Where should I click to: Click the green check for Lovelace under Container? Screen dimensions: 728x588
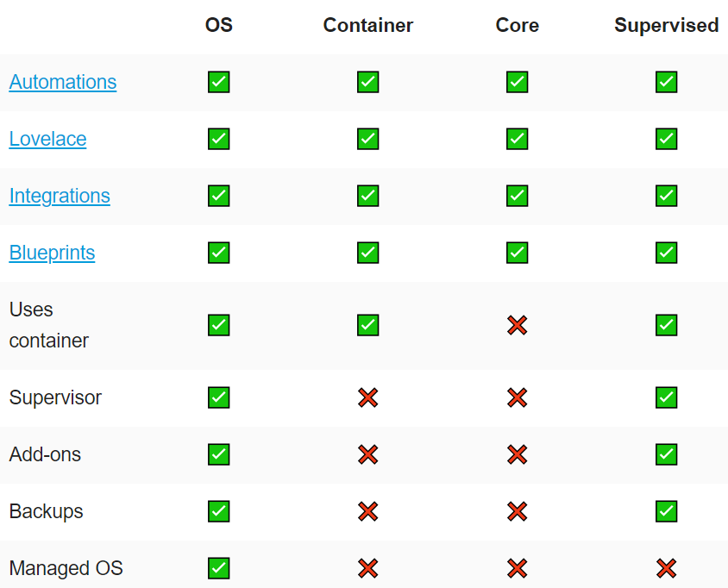pyautogui.click(x=367, y=139)
